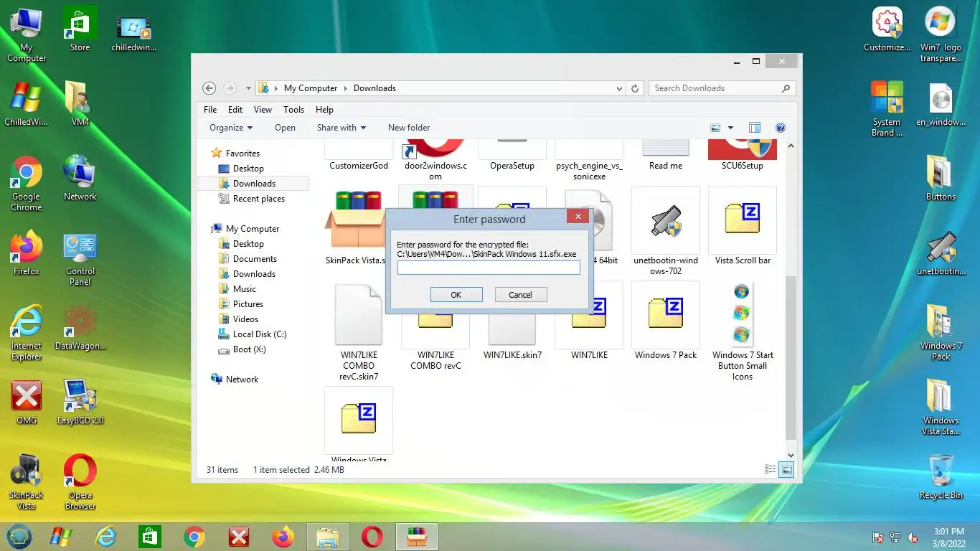This screenshot has height=551, width=980.
Task: Launch EasyBCD 2.0 from desktop
Action: click(x=80, y=402)
